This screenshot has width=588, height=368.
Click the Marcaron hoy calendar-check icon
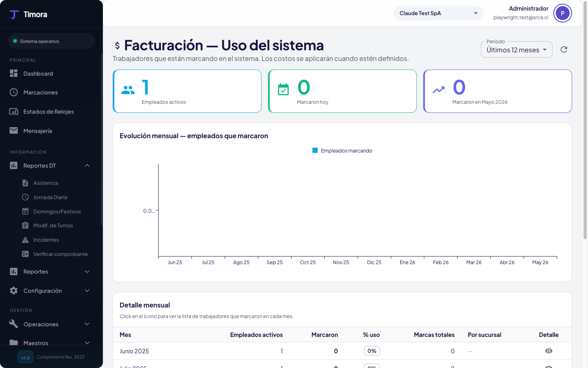(283, 89)
